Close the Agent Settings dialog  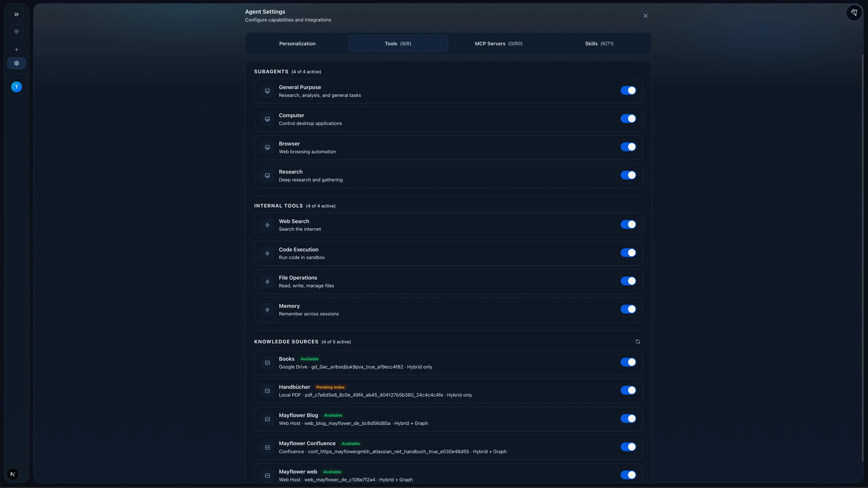pos(645,16)
